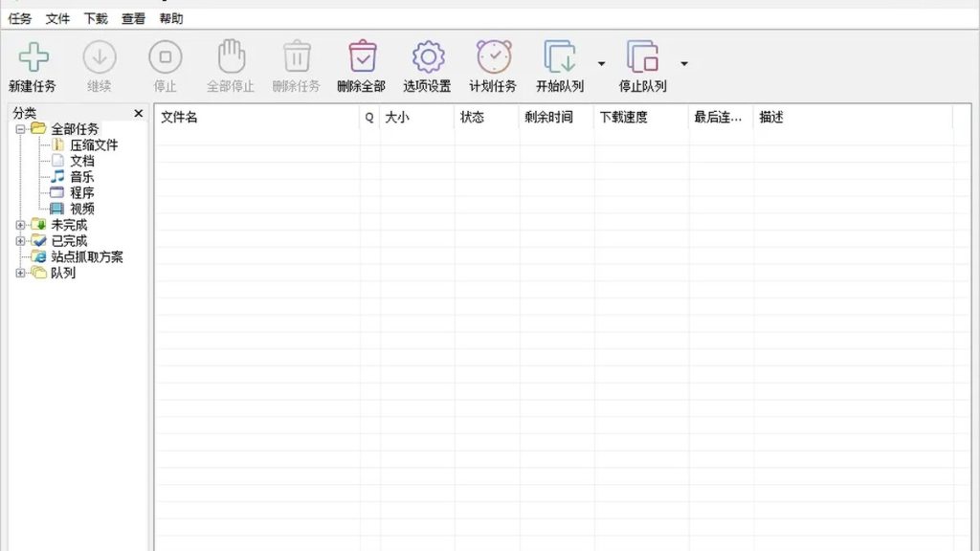Select 压缩文件 category in tree
This screenshot has height=551, width=980.
[x=94, y=145]
